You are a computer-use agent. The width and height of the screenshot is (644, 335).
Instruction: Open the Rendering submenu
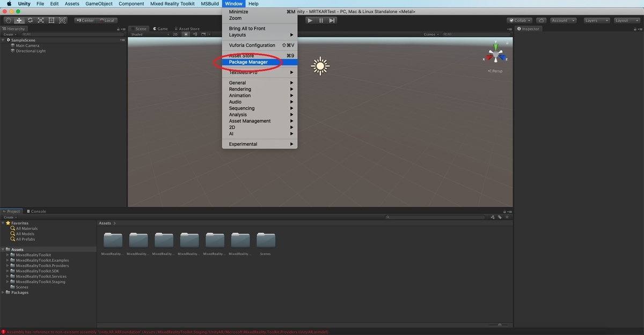click(x=260, y=89)
